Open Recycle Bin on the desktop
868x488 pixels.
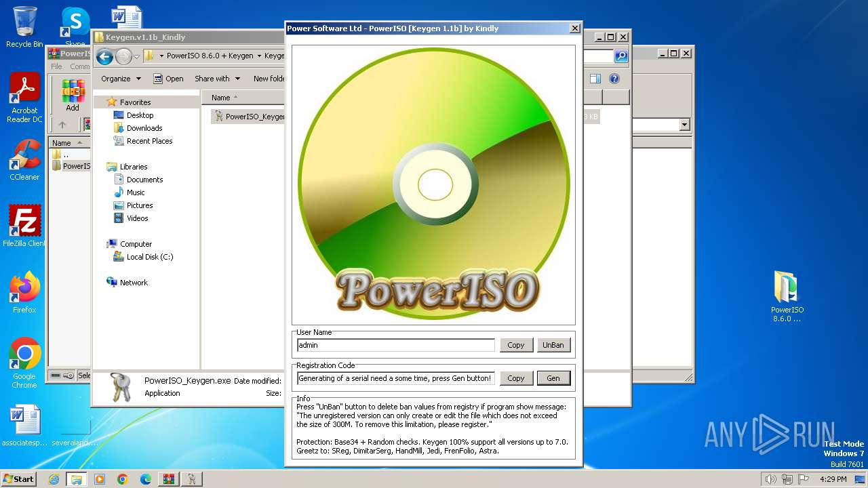[24, 27]
